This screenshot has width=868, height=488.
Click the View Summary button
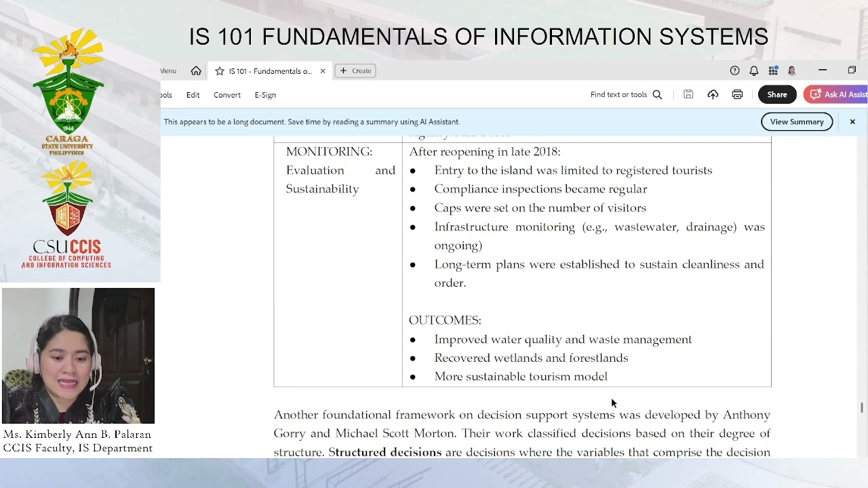point(797,122)
